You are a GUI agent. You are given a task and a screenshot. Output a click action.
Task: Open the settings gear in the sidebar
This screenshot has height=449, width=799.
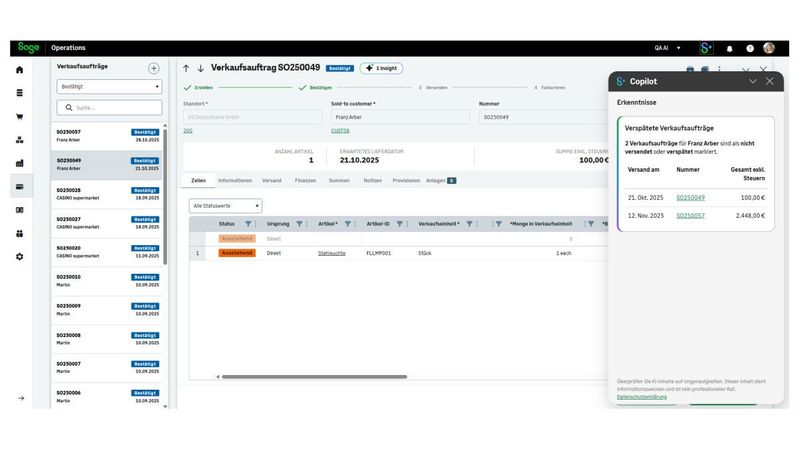click(x=19, y=257)
